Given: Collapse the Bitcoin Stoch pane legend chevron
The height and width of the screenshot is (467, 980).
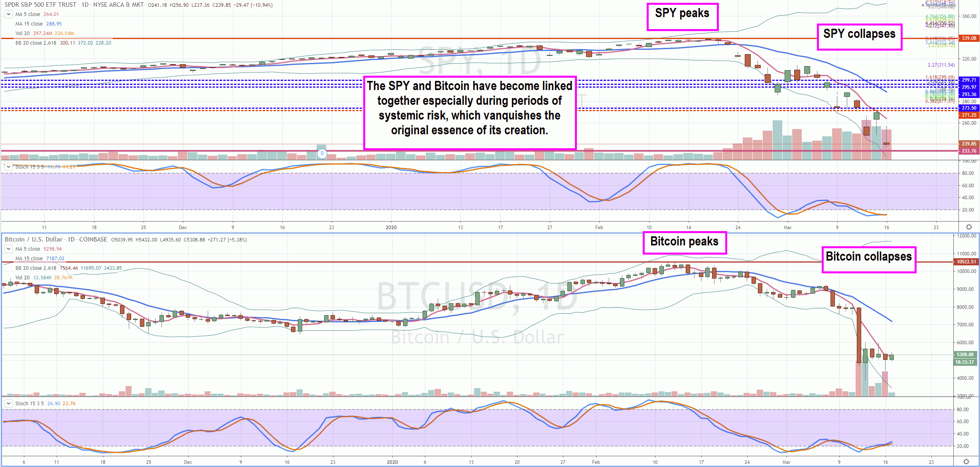Looking at the screenshot, I should [x=8, y=404].
